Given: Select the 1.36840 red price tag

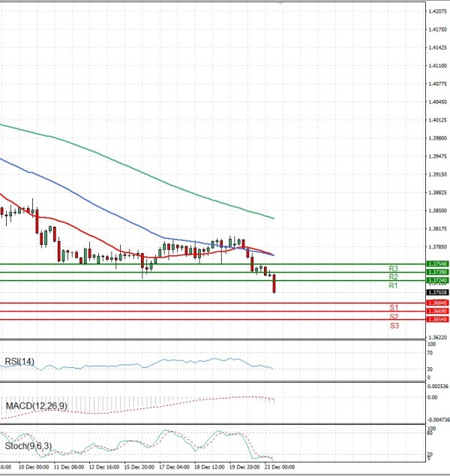Looking at the screenshot, I should (436, 303).
